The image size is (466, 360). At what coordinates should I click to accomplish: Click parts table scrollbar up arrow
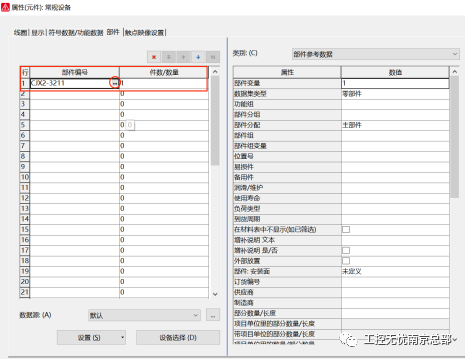[215, 72]
